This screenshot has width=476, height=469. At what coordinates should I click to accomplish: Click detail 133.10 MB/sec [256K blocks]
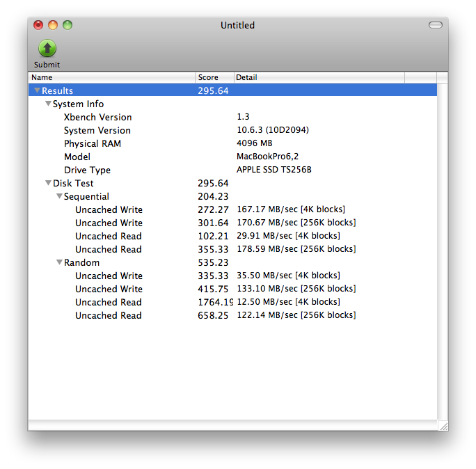tap(296, 288)
